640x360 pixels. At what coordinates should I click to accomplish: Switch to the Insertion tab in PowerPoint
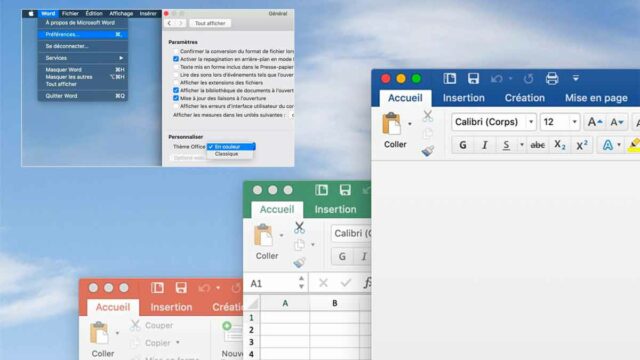pos(171,307)
